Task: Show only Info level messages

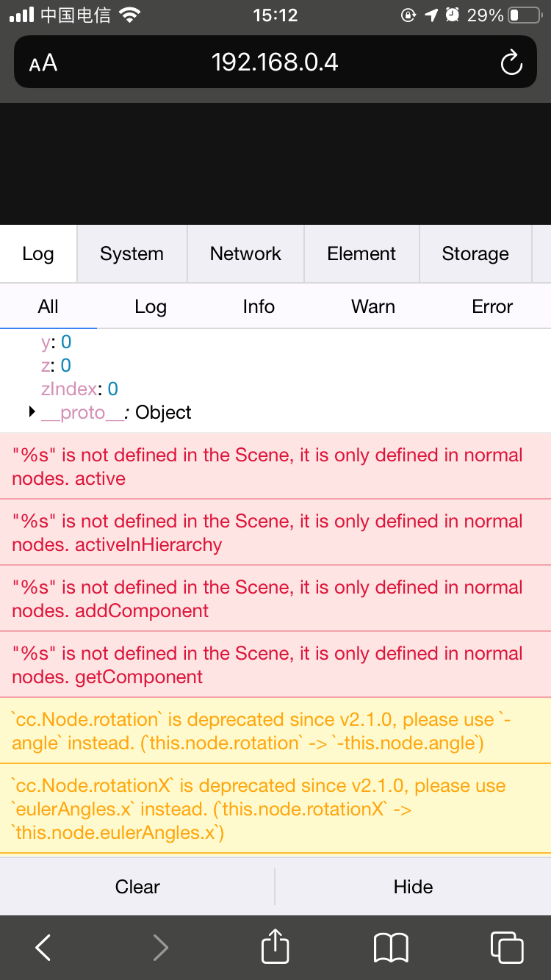Action: pyautogui.click(x=259, y=307)
